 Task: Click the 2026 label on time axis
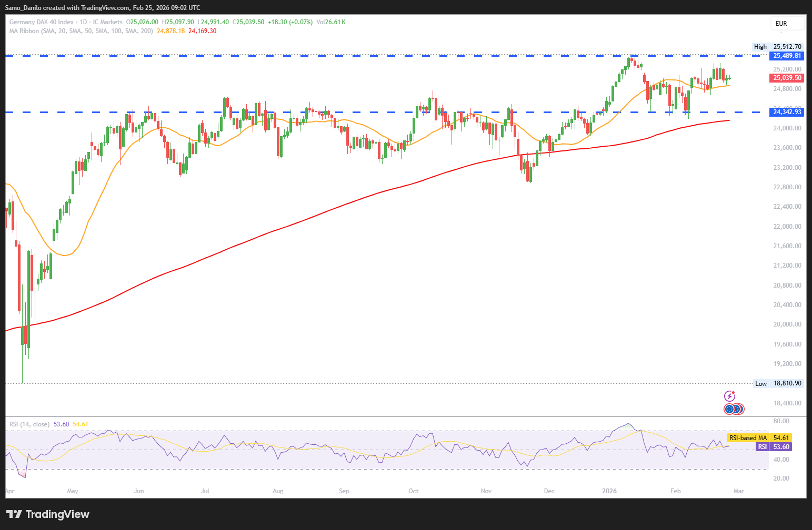609,491
